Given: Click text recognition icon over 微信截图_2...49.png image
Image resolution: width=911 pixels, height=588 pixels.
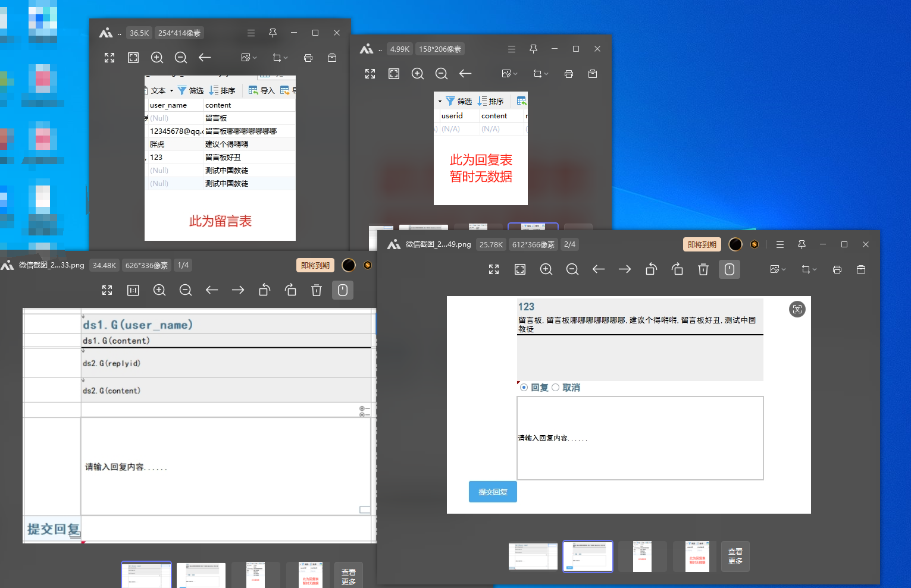Looking at the screenshot, I should 797,309.
